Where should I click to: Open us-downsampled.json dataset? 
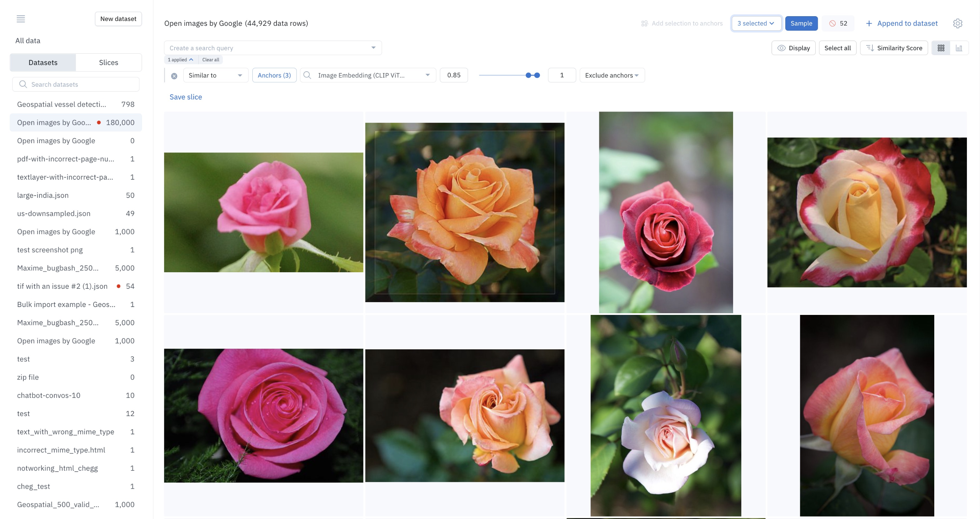pyautogui.click(x=76, y=213)
